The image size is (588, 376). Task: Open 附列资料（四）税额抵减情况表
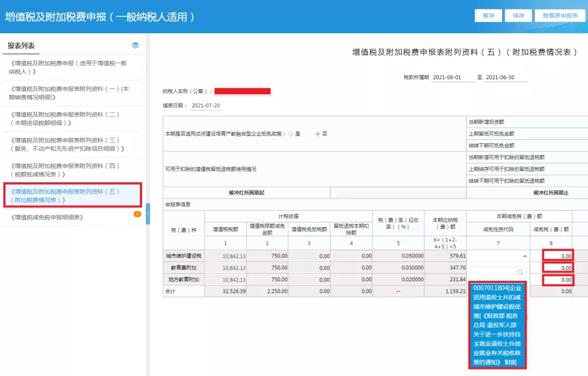[x=71, y=170]
